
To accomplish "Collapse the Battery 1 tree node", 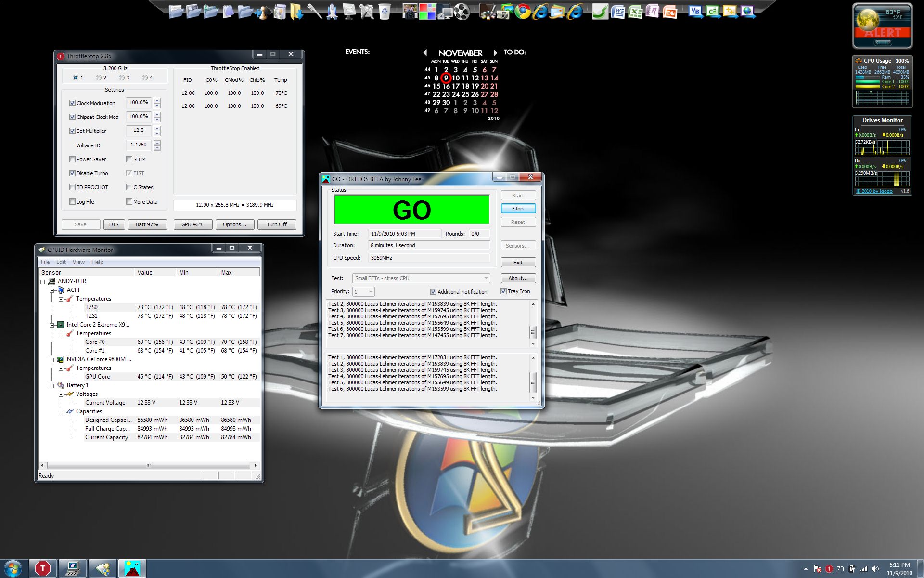I will (52, 385).
